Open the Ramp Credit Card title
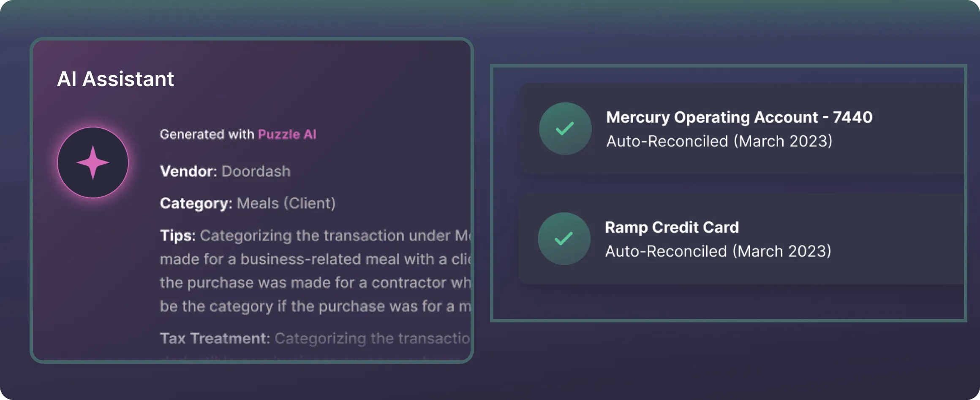The image size is (980, 400). tap(672, 227)
